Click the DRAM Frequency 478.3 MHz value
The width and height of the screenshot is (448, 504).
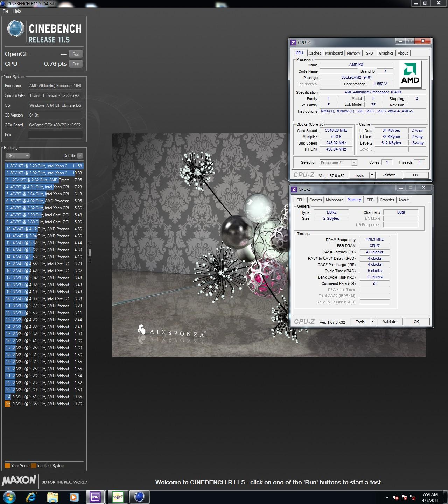374,240
